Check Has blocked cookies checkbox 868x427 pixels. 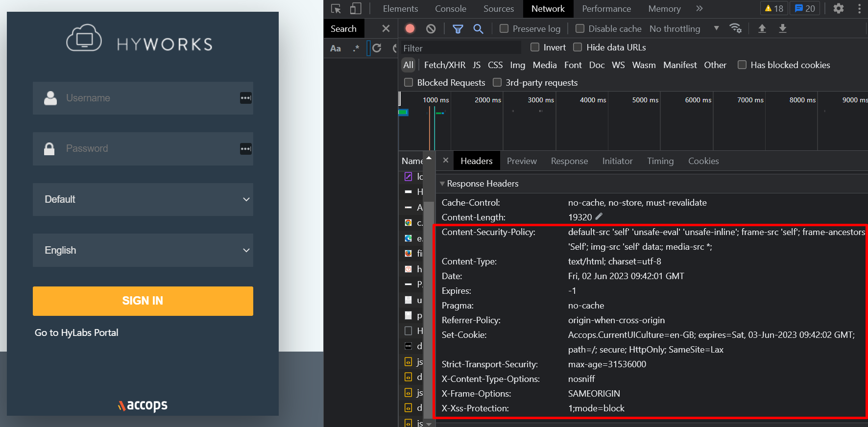(x=742, y=65)
